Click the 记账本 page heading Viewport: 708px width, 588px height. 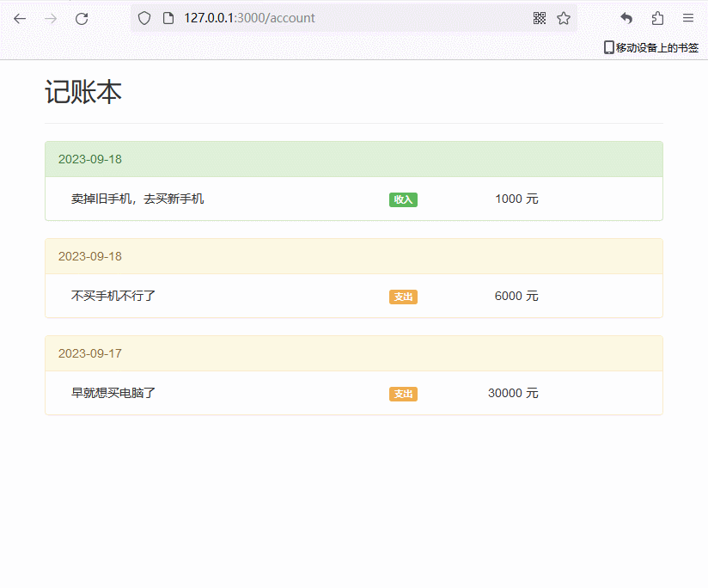(83, 92)
